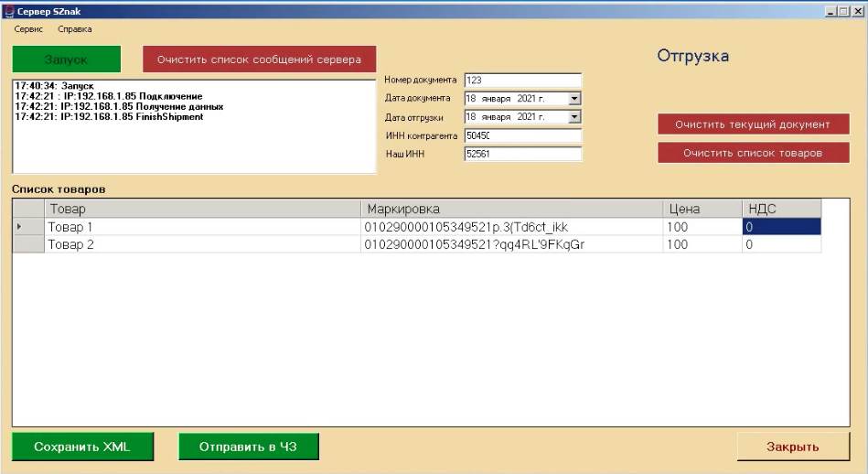Click the price cell of Товар 1
Viewport: 868px width, 474px height.
pos(702,227)
